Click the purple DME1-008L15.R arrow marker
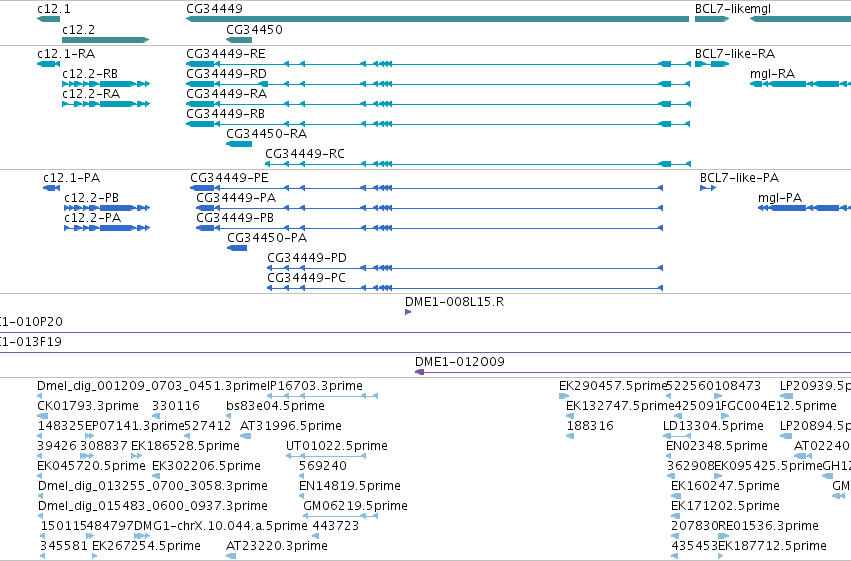The height and width of the screenshot is (561, 851). 408,312
